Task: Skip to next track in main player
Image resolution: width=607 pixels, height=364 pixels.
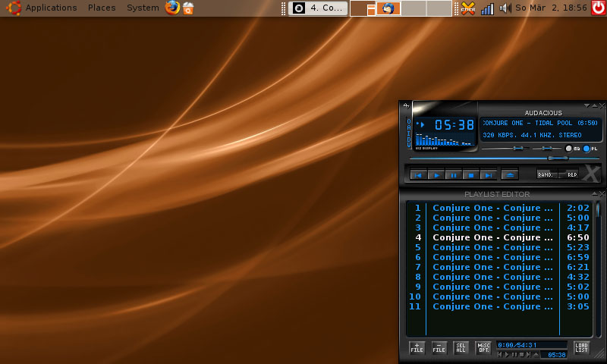Action: [x=489, y=174]
